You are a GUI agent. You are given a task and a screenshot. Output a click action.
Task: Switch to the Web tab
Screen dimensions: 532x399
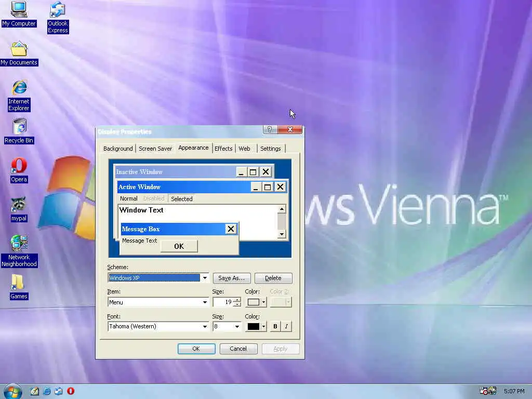click(x=244, y=149)
